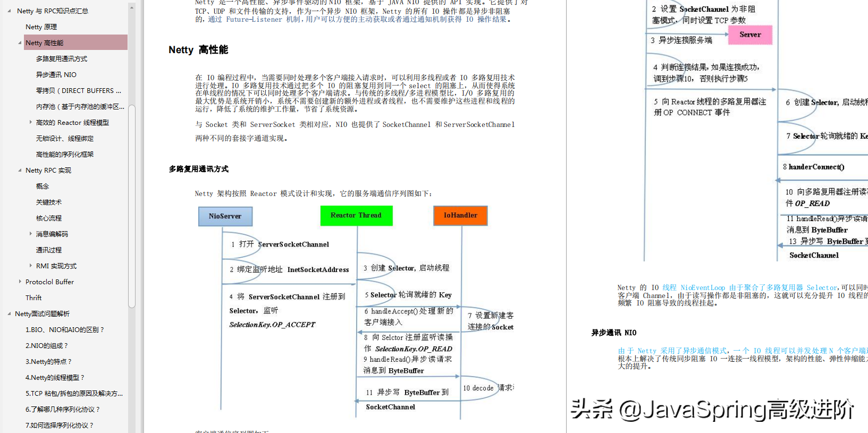Jump to the 关键技术 bookmark
This screenshot has width=868, height=433.
(x=48, y=202)
